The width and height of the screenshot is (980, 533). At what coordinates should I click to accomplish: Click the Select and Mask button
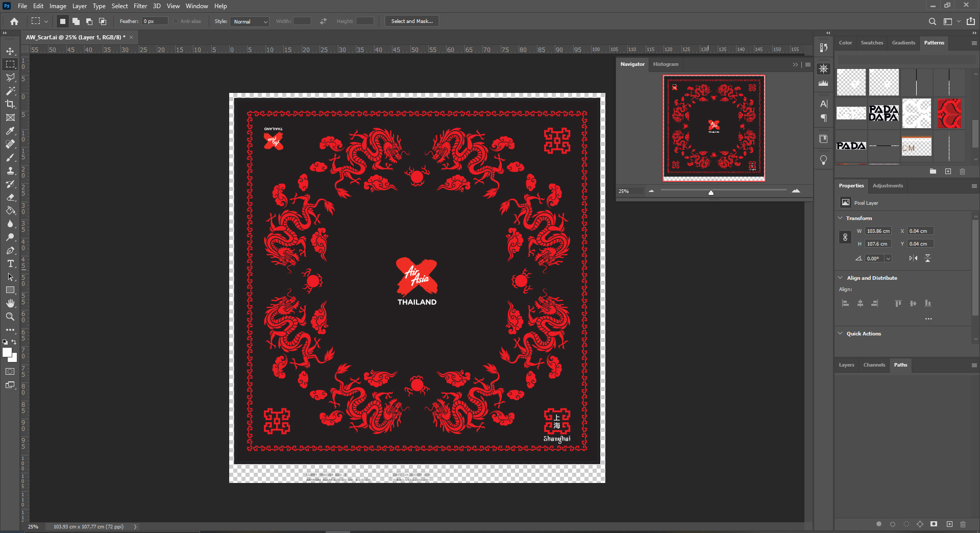[412, 21]
